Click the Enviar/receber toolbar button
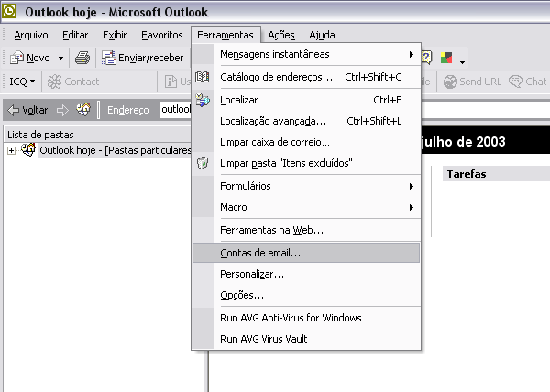The width and height of the screenshot is (550, 392). tap(142, 58)
